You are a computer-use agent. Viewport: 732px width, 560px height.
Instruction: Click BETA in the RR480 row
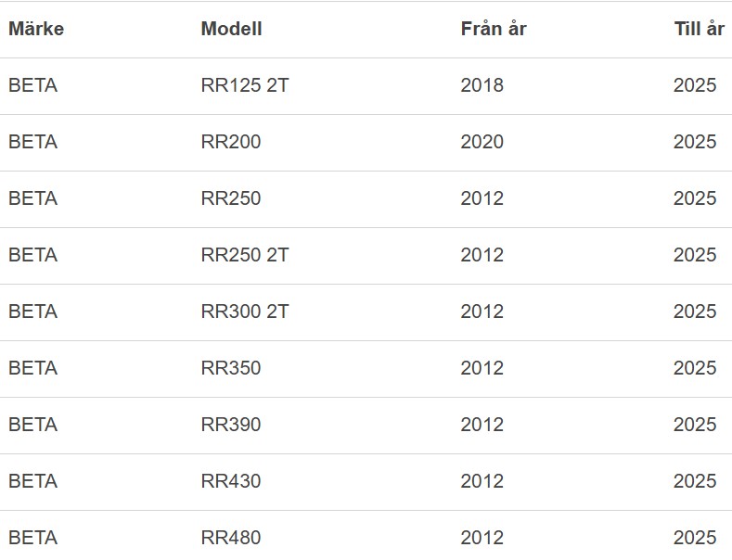point(32,538)
